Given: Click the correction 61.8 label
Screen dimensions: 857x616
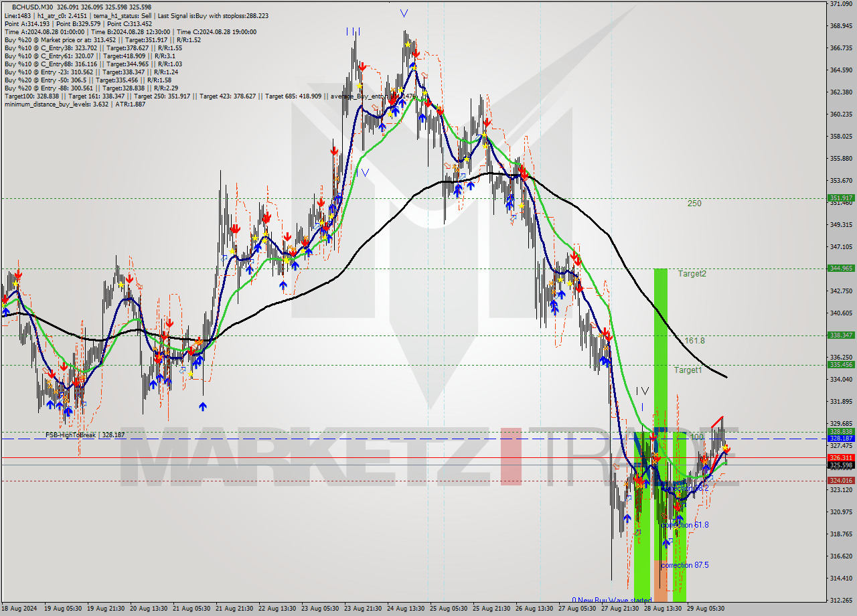Looking at the screenshot, I should point(685,525).
